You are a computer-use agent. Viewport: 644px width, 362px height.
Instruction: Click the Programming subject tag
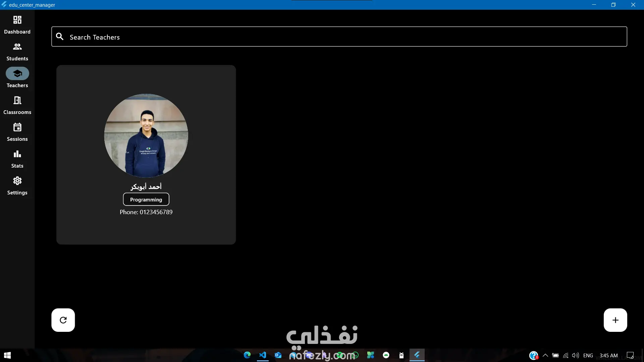146,199
